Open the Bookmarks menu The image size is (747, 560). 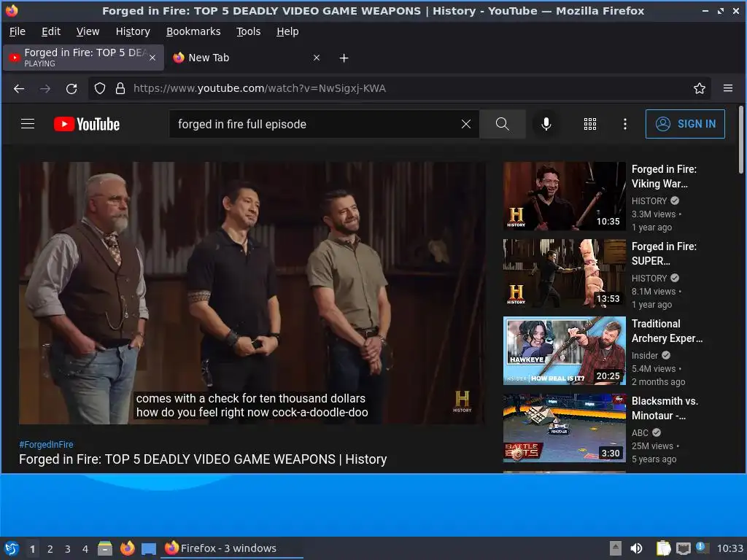[x=193, y=31]
